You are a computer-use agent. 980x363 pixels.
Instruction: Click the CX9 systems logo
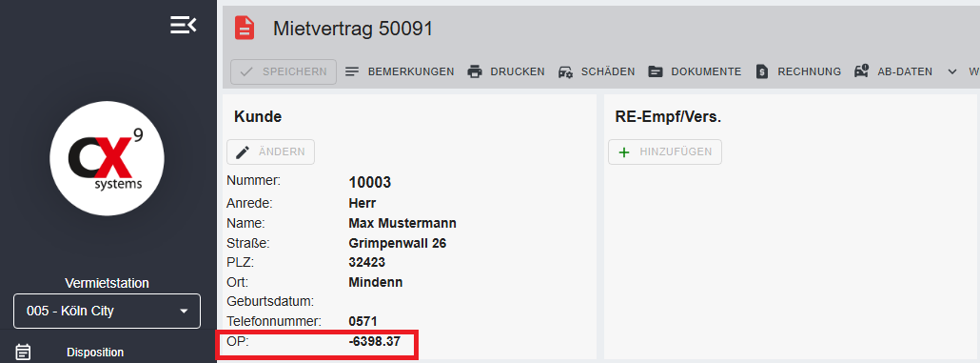click(107, 158)
